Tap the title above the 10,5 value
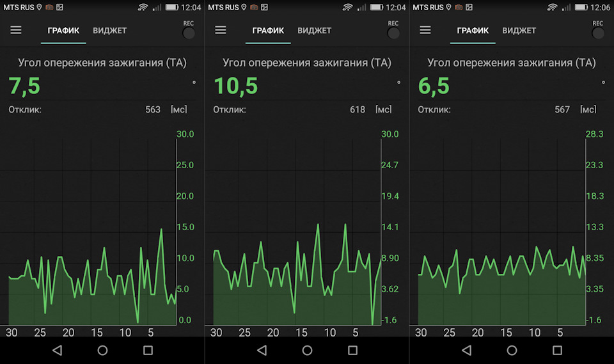Viewport: 614px width, 364px height. point(307,63)
